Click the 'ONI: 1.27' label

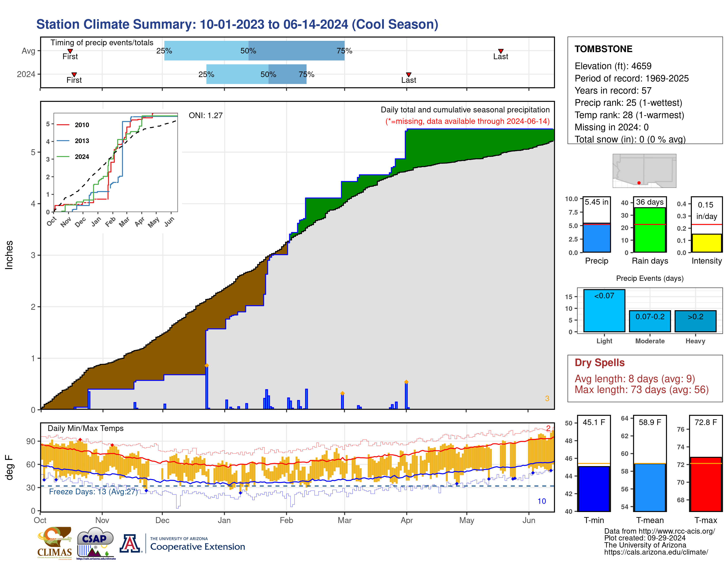point(206,115)
